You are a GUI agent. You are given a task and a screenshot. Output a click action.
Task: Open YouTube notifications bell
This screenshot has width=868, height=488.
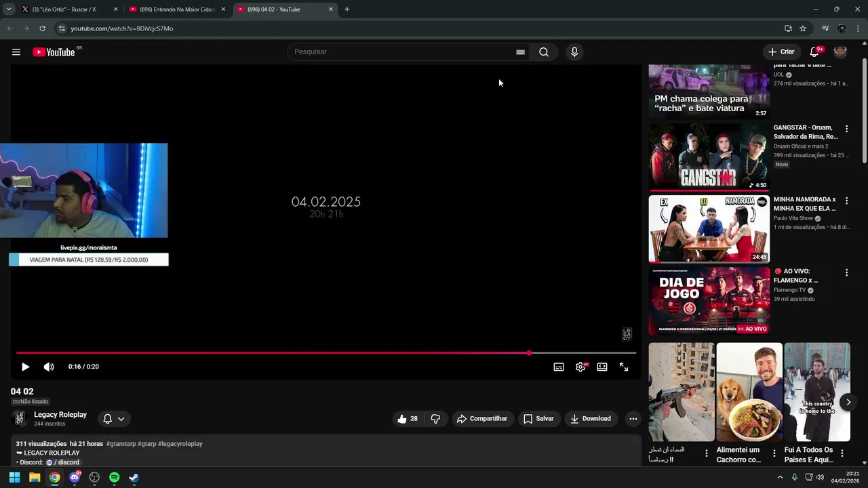coord(814,52)
